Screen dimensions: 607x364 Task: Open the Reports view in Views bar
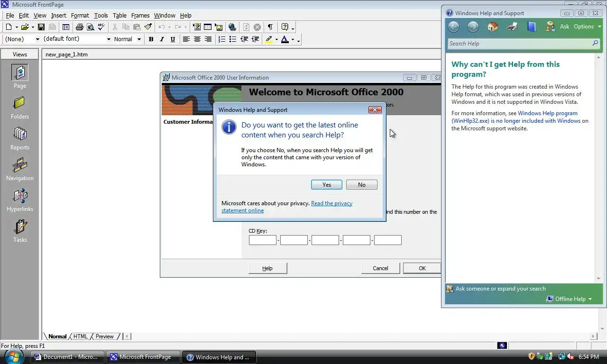[x=20, y=138]
